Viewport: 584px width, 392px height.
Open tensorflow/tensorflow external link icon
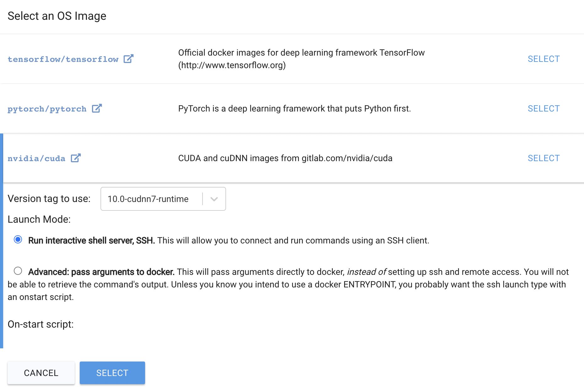click(x=128, y=59)
